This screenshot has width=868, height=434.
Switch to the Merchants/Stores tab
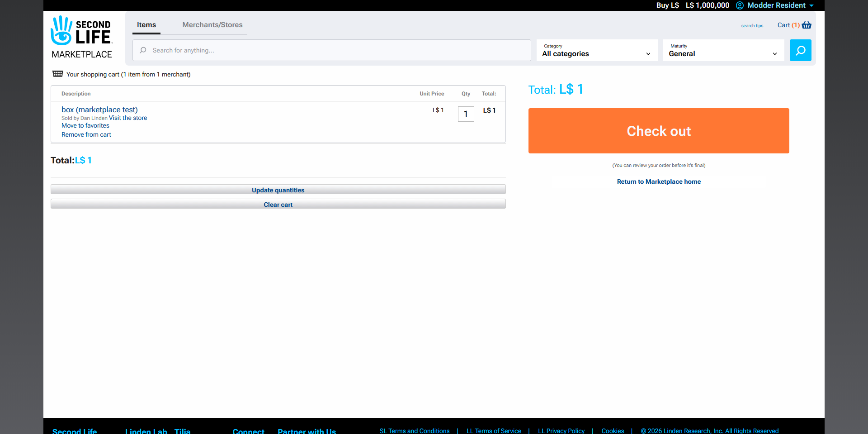pyautogui.click(x=212, y=25)
